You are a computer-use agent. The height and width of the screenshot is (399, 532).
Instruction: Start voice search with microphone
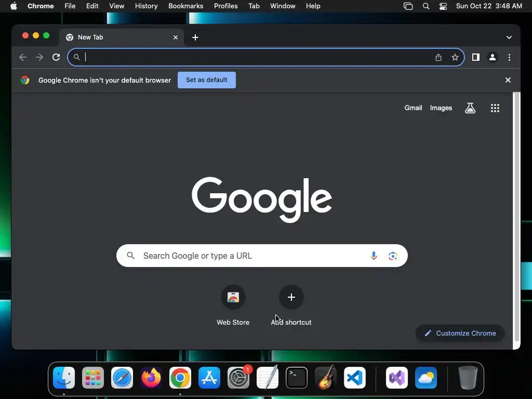tap(374, 256)
